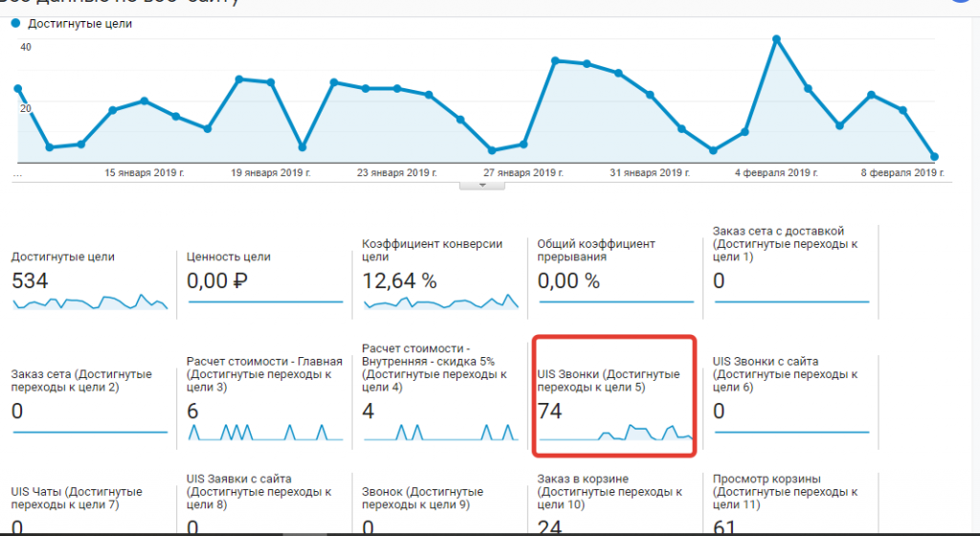Select the Расчет стоимости - Внутренняя value 4
Screen dimensions: 980x536
(x=369, y=411)
